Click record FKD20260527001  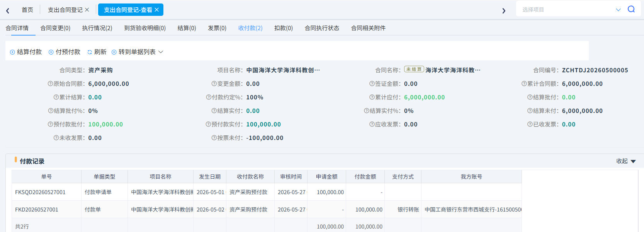[37, 210]
